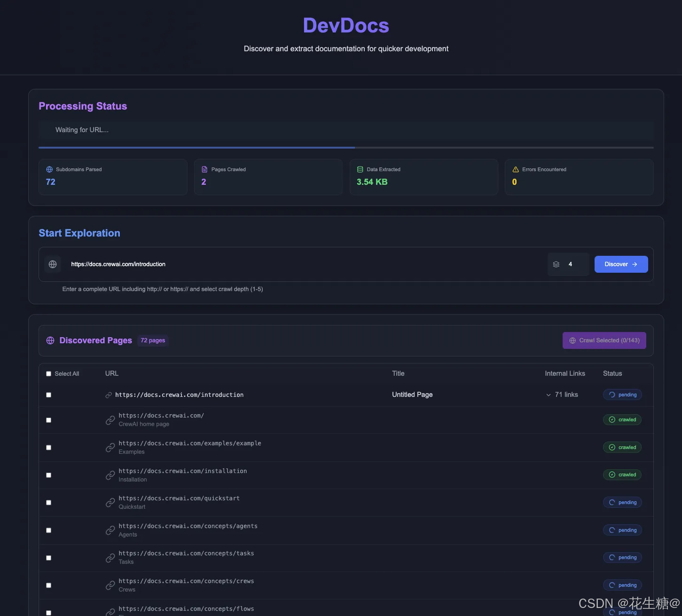Click the warning triangle on Errors Encountered card
Image resolution: width=682 pixels, height=616 pixels.
pos(515,169)
